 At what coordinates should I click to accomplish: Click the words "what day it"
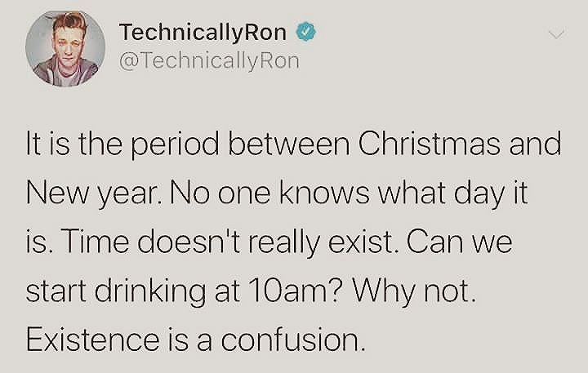tap(453, 194)
